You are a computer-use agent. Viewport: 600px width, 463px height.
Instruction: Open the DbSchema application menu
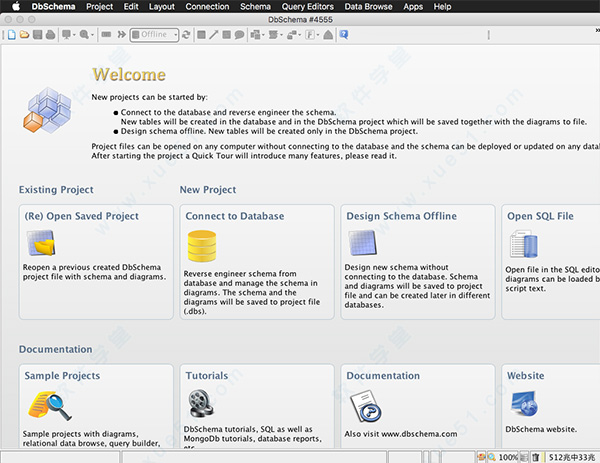(x=53, y=7)
